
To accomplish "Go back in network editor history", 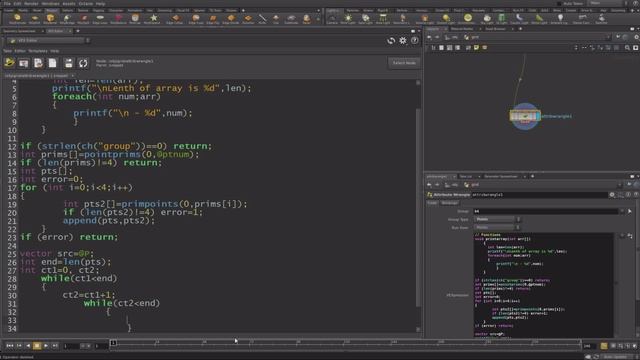I will click(x=429, y=37).
